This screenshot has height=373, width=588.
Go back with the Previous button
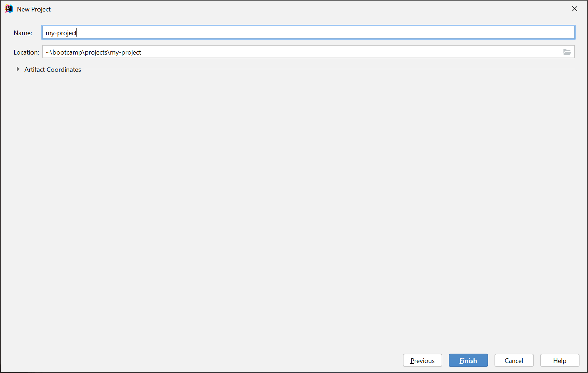click(423, 360)
